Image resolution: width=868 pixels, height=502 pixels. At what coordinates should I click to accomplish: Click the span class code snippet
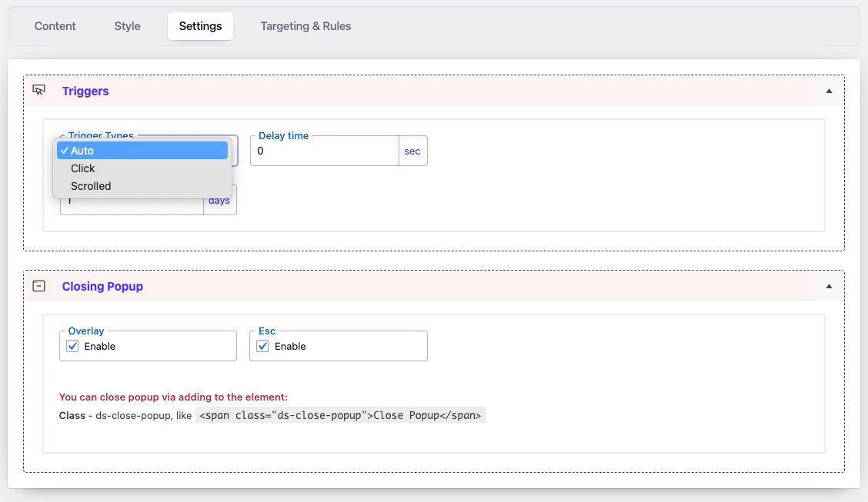tap(340, 415)
